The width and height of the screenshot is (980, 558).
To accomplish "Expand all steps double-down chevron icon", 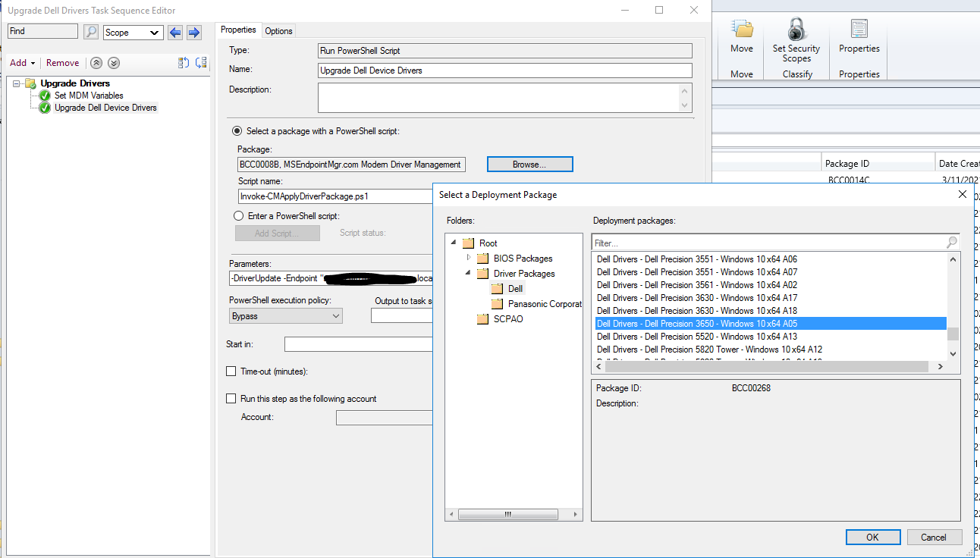I will (x=114, y=63).
